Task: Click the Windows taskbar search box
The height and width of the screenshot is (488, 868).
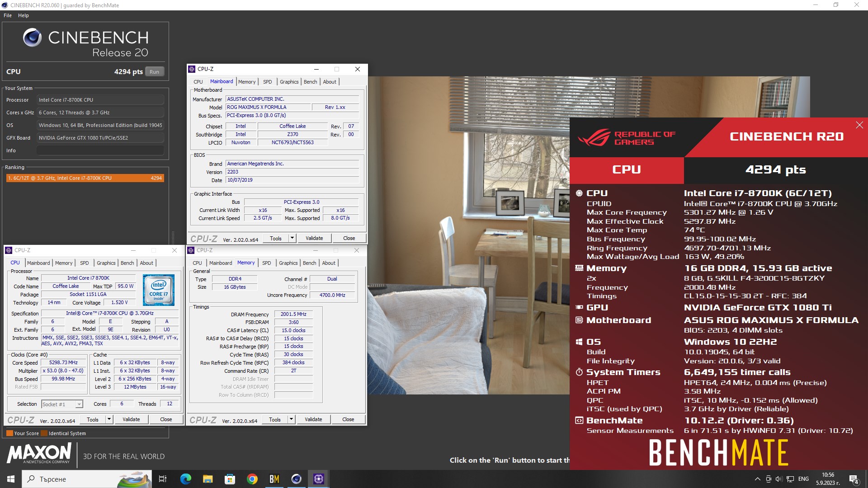Action: [x=86, y=479]
